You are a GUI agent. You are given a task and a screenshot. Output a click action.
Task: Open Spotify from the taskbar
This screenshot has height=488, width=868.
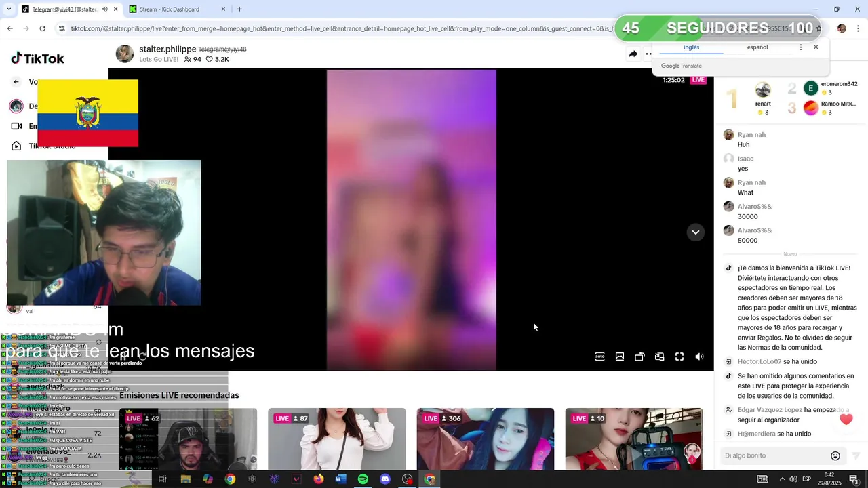[363, 479]
